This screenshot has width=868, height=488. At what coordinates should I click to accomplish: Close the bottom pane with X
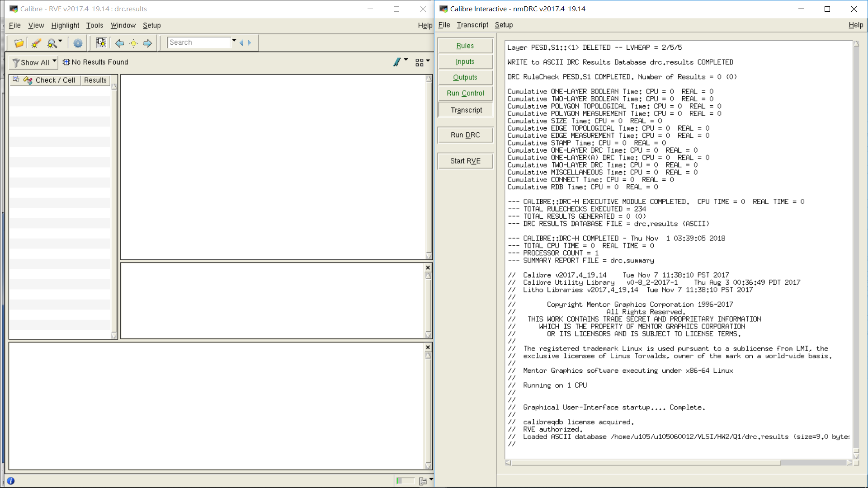pyautogui.click(x=428, y=347)
